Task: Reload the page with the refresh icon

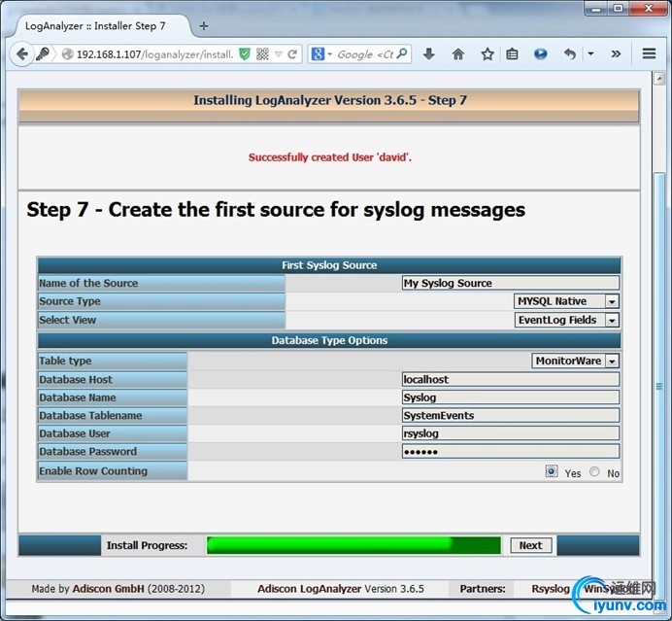Action: pos(292,54)
